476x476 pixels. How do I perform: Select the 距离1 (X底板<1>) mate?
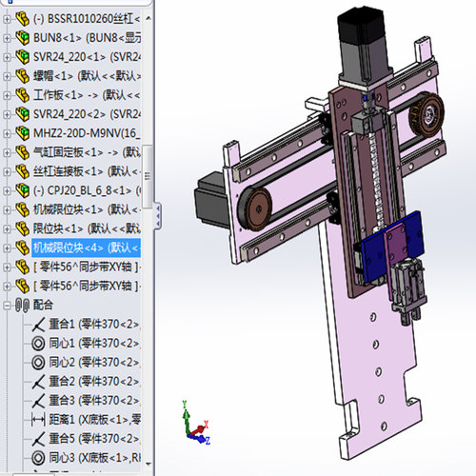[94, 420]
